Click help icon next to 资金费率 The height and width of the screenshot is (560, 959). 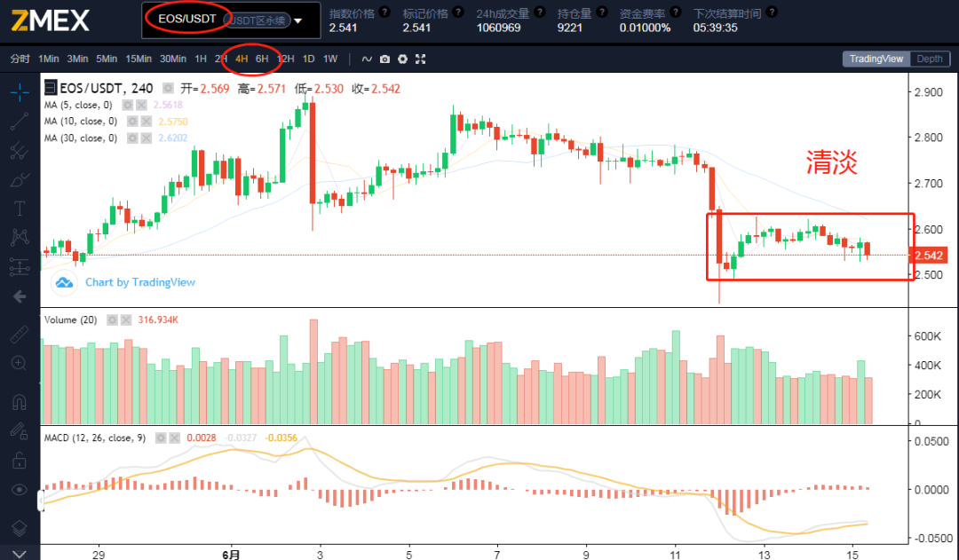(675, 12)
